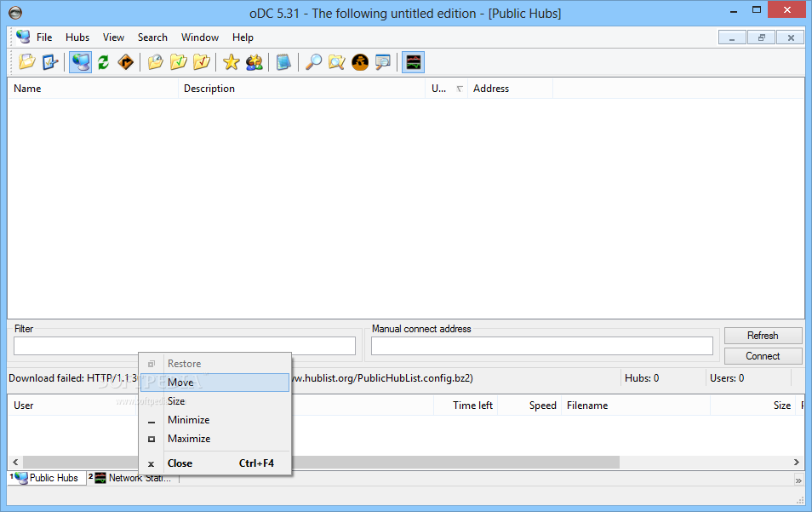Sort by the U... users column
Screen dimensions: 812x512
pyautogui.click(x=447, y=89)
